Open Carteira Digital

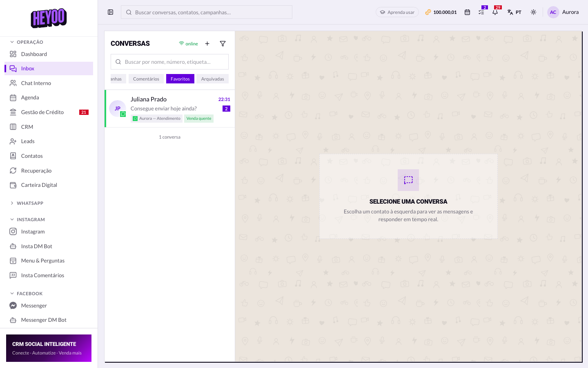coord(49,185)
